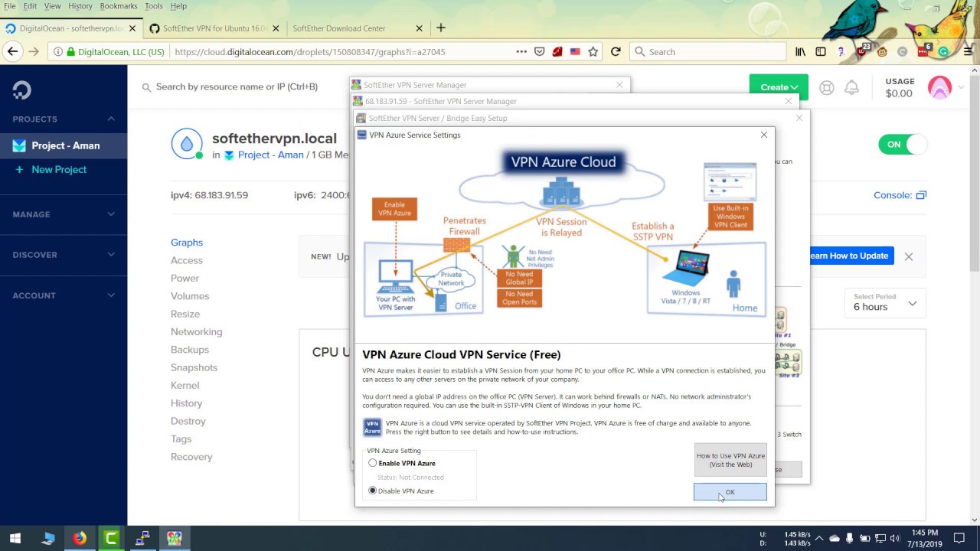Open the Graphs droplet tab
This screenshot has width=980, height=551.
click(x=187, y=243)
